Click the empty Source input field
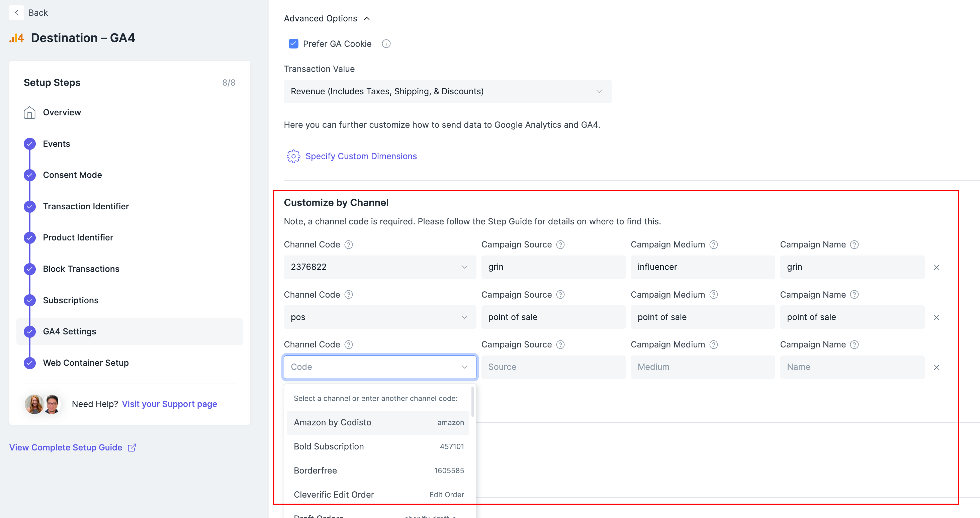This screenshot has height=518, width=980. [553, 367]
